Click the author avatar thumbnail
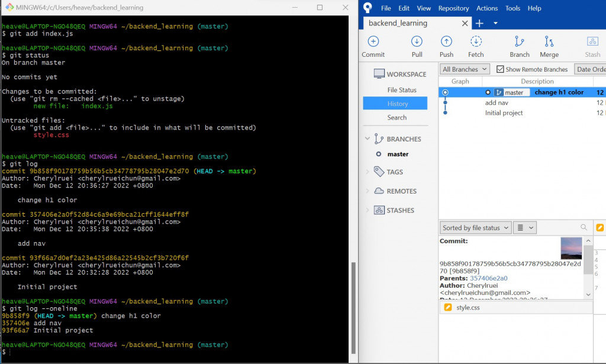This screenshot has height=364, width=606. [x=571, y=248]
